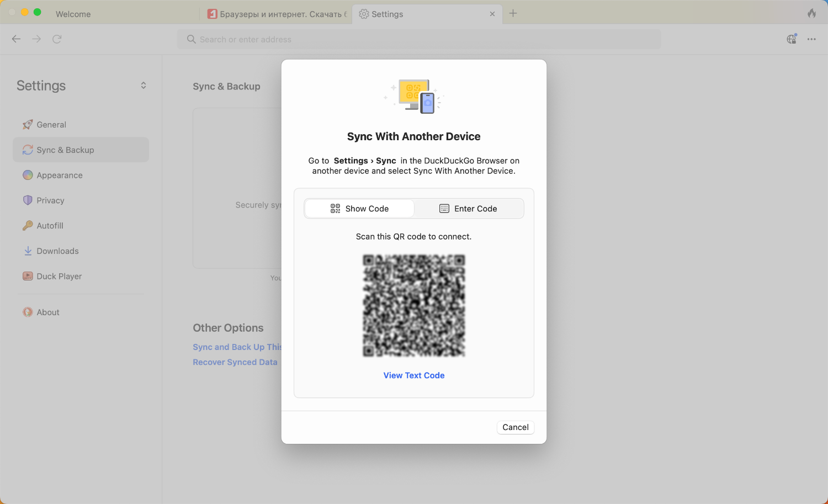
Task: Click the Downloads arrow icon
Action: click(x=28, y=251)
